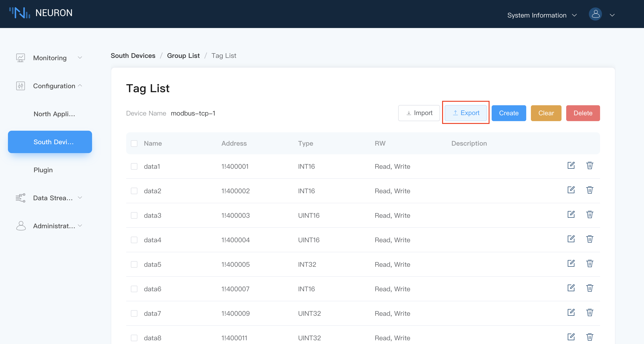The width and height of the screenshot is (644, 344).
Task: Click device name modbus-tcp-1
Action: coord(193,113)
